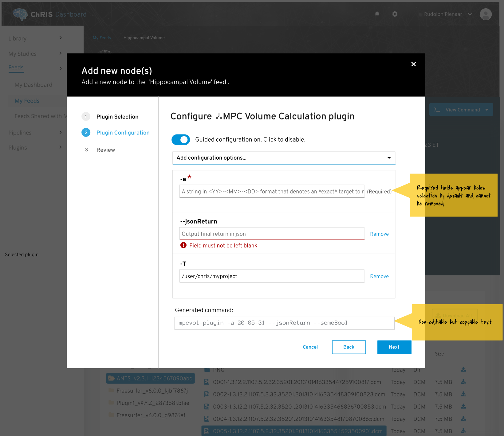Click the Plugin1_vX.Y.Z folder icon
Viewport: 504px width, 436px height.
pos(111,403)
